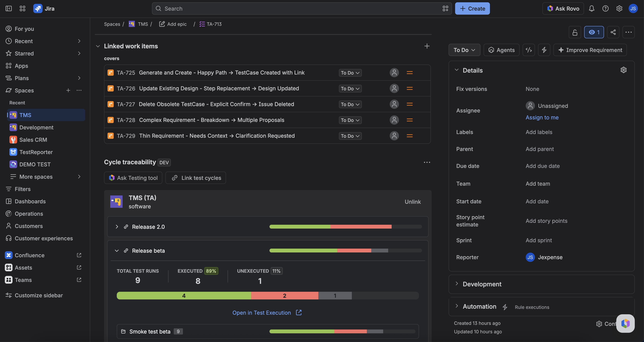Click the JS profile avatar
The width and height of the screenshot is (644, 342).
[x=633, y=8]
